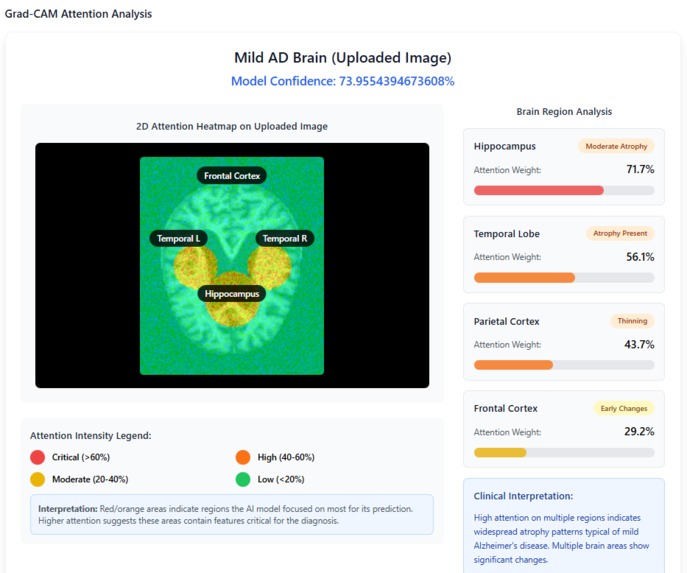Click the Frontal Cortex card title

(x=506, y=408)
